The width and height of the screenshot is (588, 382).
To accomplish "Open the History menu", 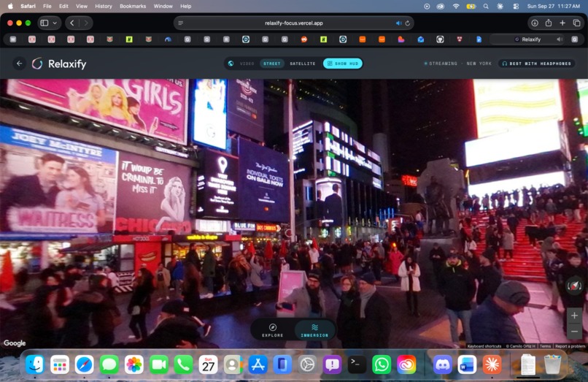I will tap(103, 6).
